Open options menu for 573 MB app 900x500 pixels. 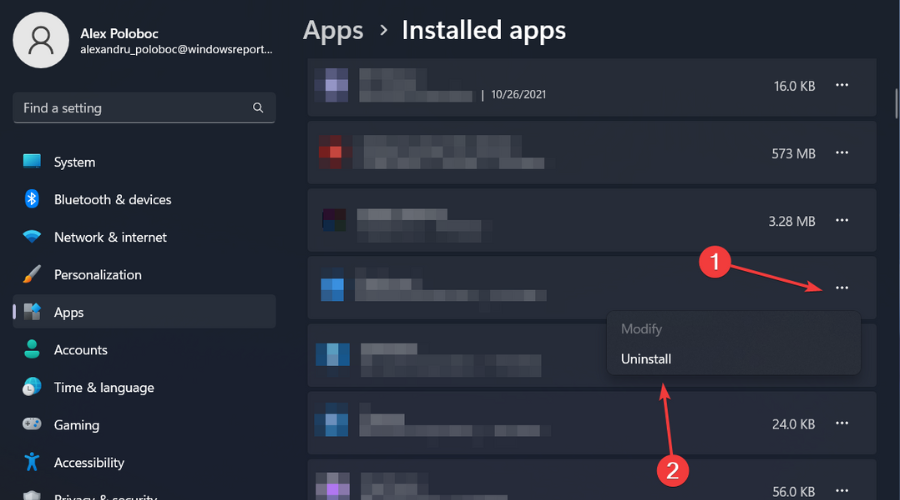coord(842,153)
